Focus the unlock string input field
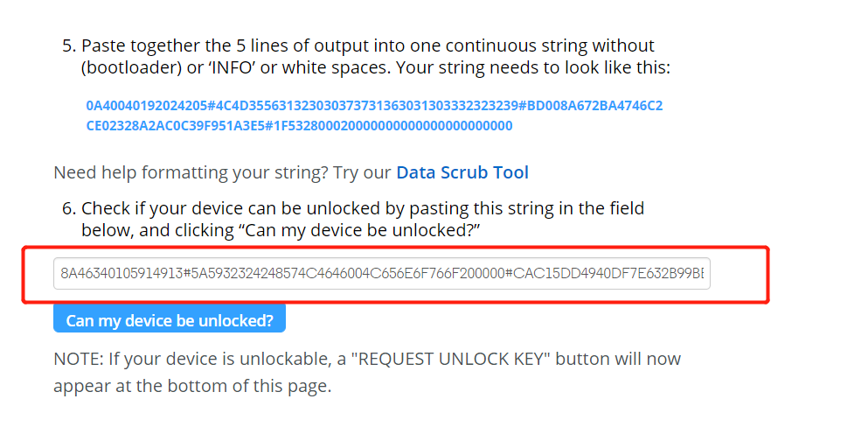The width and height of the screenshot is (868, 427). (x=382, y=273)
